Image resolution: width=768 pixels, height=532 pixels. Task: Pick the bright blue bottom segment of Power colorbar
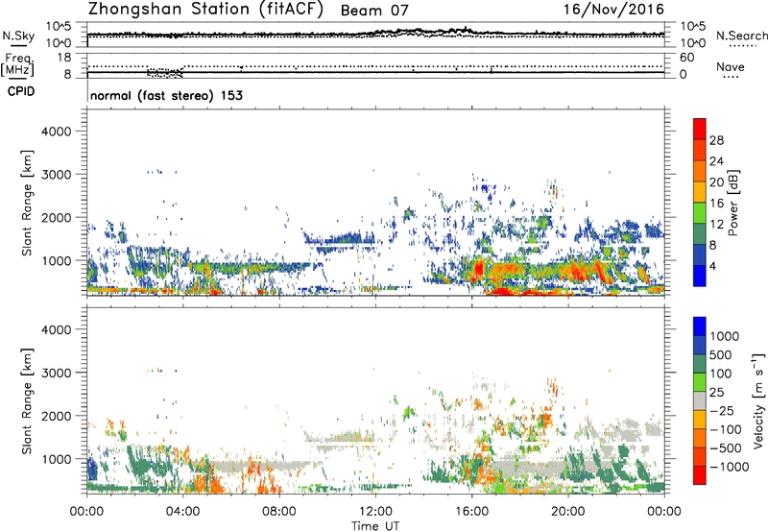700,277
